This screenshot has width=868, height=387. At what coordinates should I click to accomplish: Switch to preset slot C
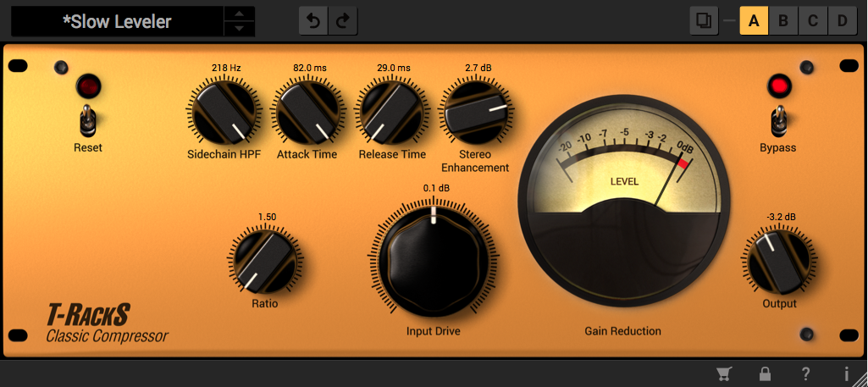813,21
